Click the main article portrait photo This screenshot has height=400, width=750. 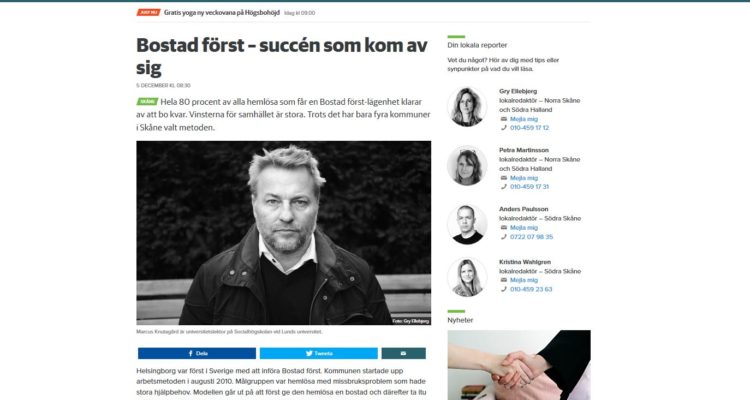(284, 233)
